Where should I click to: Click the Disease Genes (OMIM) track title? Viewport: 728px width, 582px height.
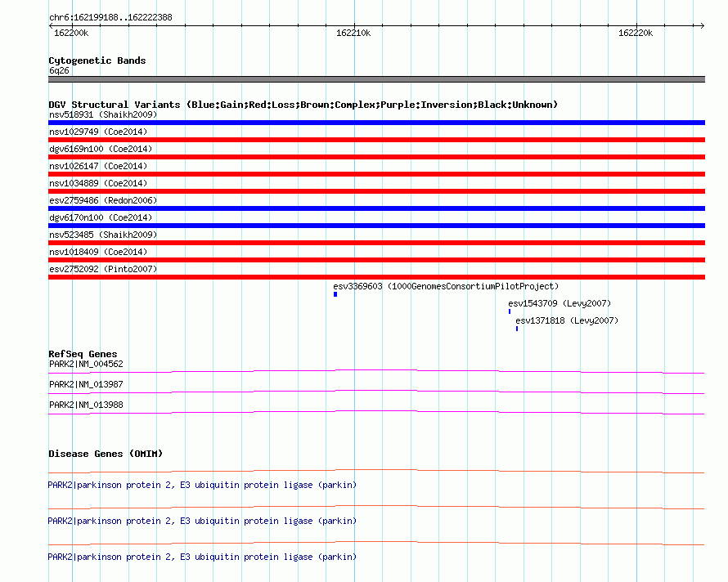point(106,454)
